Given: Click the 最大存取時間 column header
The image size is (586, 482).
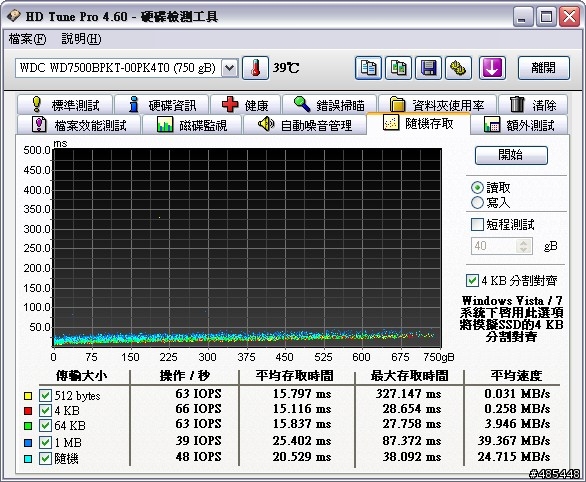Looking at the screenshot, I should tap(409, 376).
